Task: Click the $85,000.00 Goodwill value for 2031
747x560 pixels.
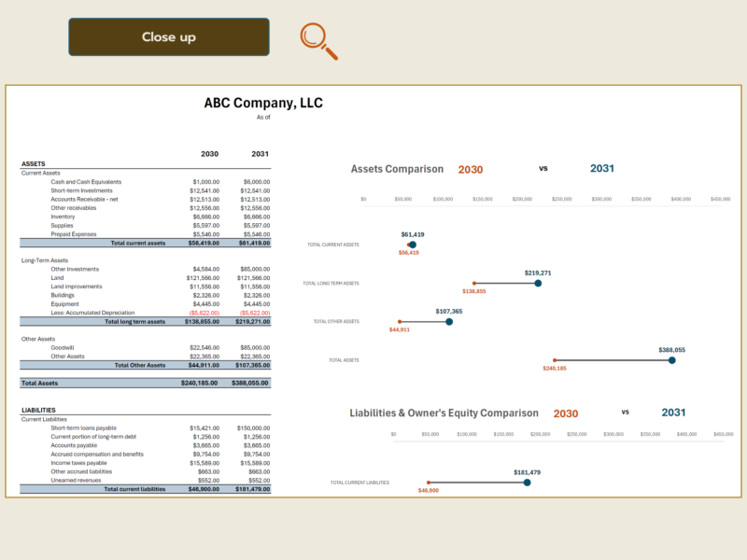Action: click(255, 348)
